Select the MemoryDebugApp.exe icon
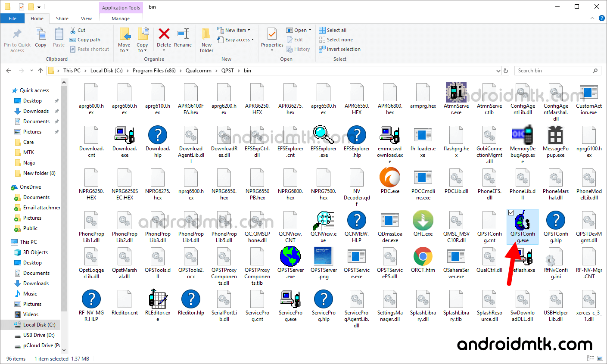Screen dimensions: 607x364 523,135
